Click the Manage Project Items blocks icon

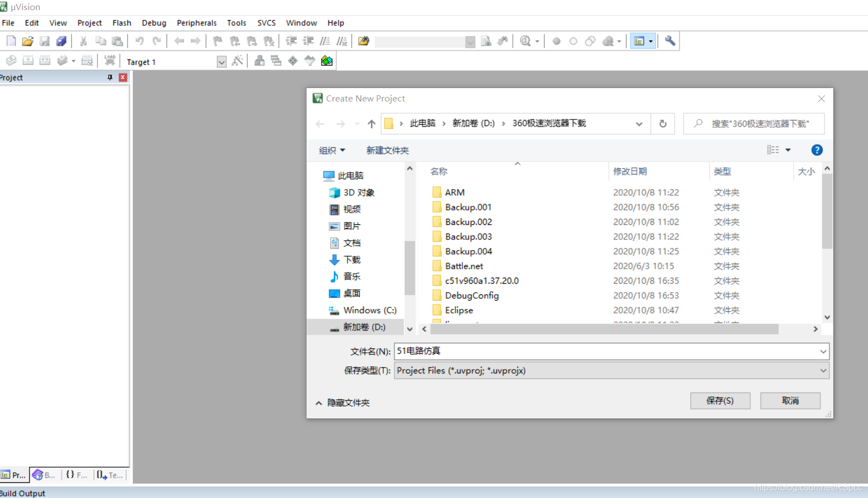click(259, 61)
